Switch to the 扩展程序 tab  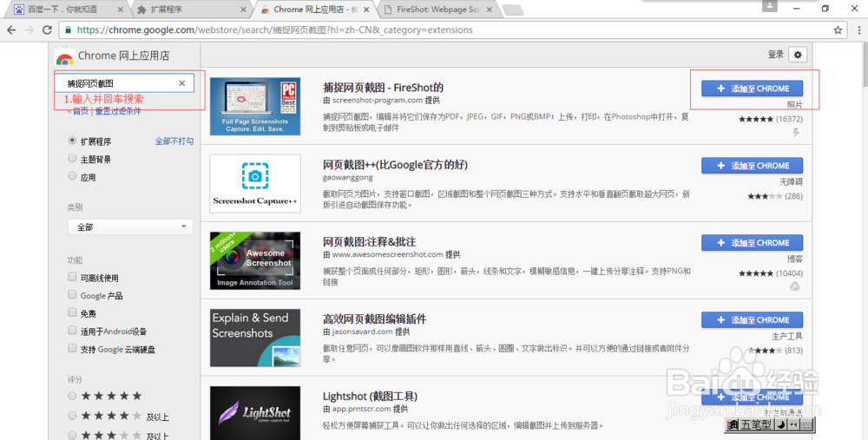(x=191, y=10)
